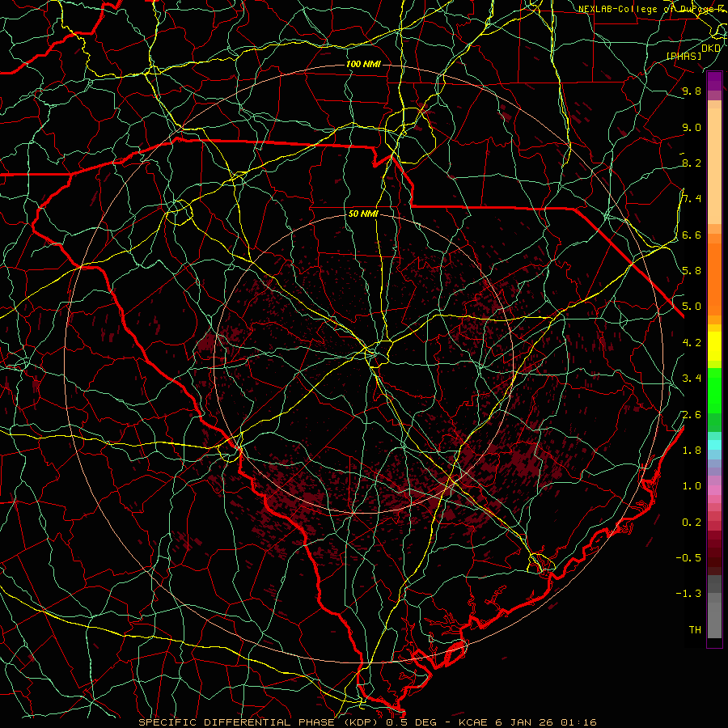This screenshot has height=728, width=728.
Task: Click the "[PHAS]" unit label above the color bar
Action: 684,56
